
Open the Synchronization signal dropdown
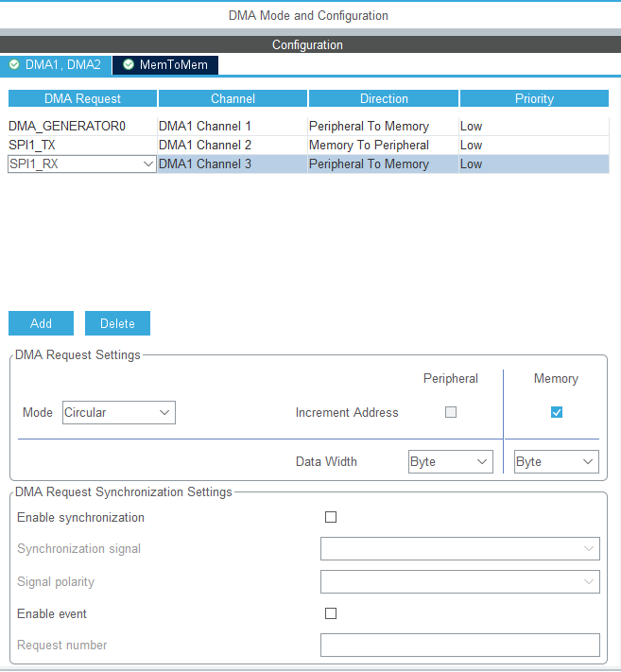tap(460, 548)
